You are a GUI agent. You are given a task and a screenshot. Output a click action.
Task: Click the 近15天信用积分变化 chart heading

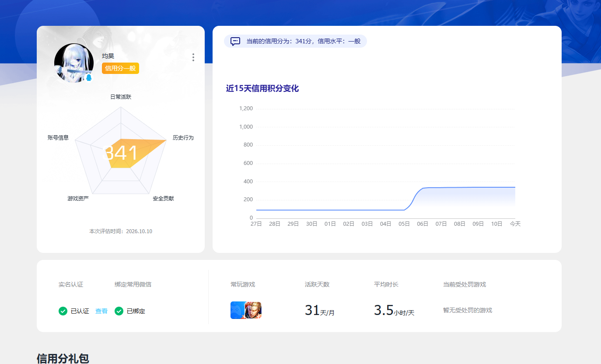pos(262,88)
